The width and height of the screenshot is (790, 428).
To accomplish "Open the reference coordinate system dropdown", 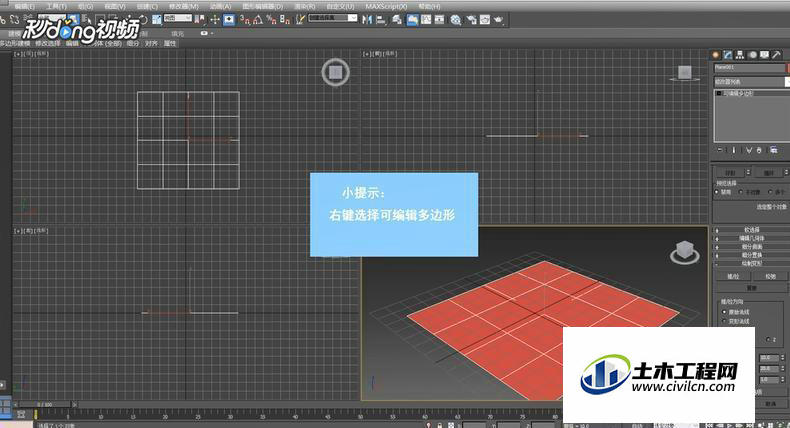I will [x=178, y=19].
